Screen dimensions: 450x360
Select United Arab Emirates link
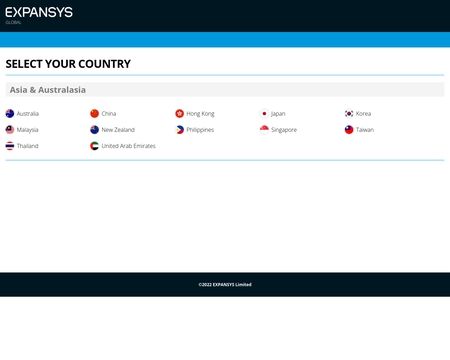[x=129, y=146]
